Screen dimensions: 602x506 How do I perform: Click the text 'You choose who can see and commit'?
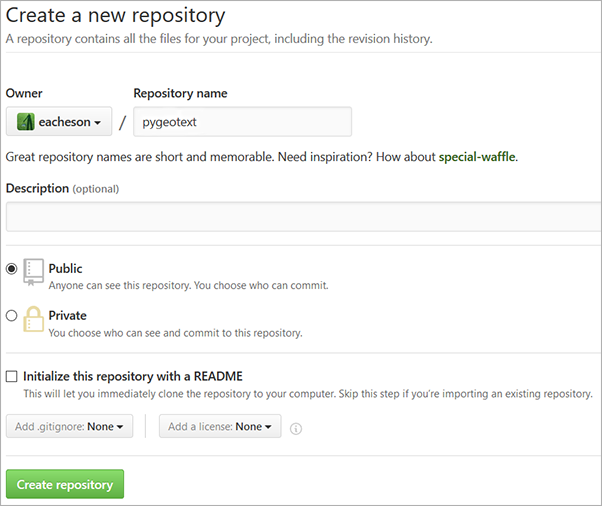(134, 332)
